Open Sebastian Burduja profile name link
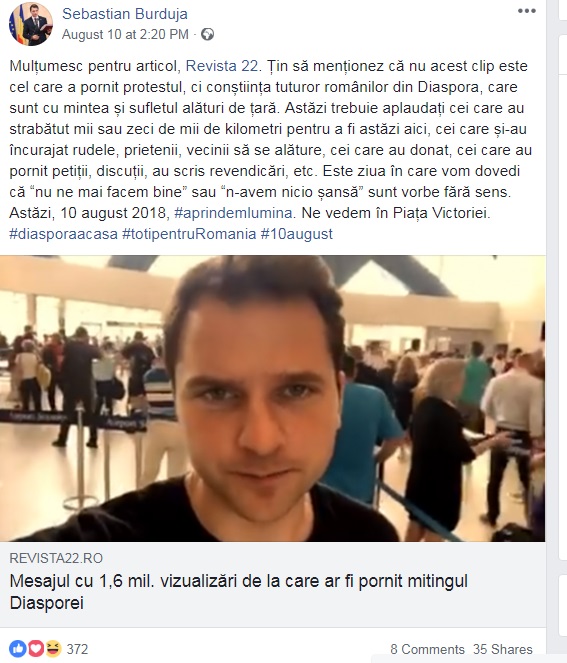Image resolution: width=567 pixels, height=663 pixels. [125, 14]
